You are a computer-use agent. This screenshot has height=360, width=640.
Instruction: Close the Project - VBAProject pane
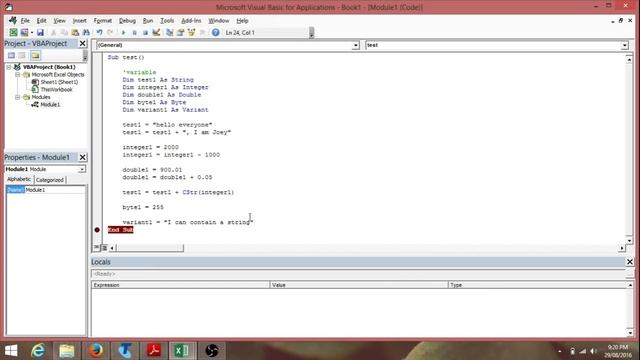(82, 43)
